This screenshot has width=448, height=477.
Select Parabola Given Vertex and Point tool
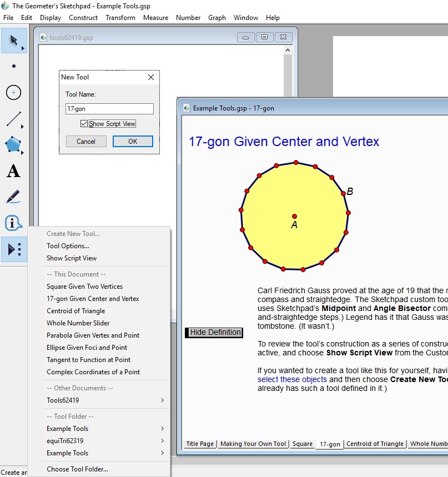pyautogui.click(x=93, y=335)
